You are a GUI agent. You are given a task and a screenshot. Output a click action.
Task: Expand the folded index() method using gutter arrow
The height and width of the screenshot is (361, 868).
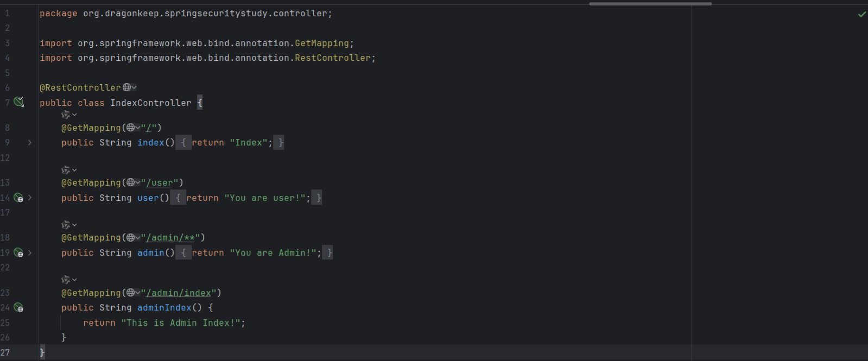[x=30, y=143]
